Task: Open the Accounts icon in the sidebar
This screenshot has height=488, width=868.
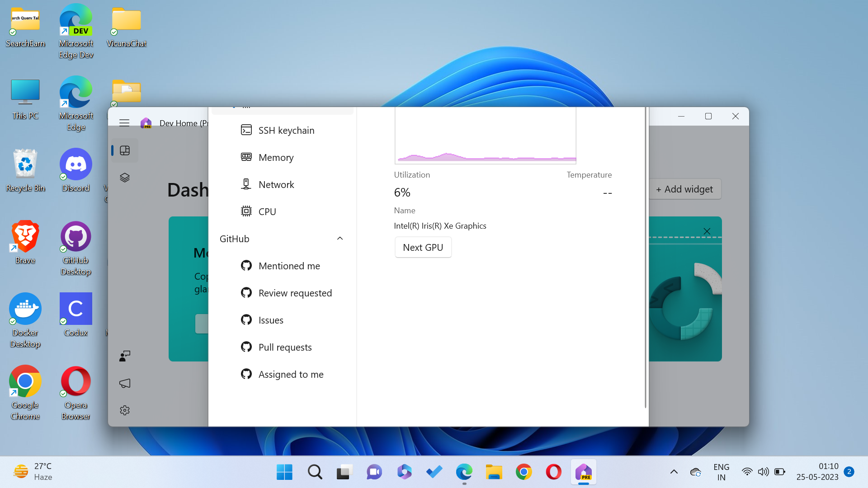Action: (124, 356)
